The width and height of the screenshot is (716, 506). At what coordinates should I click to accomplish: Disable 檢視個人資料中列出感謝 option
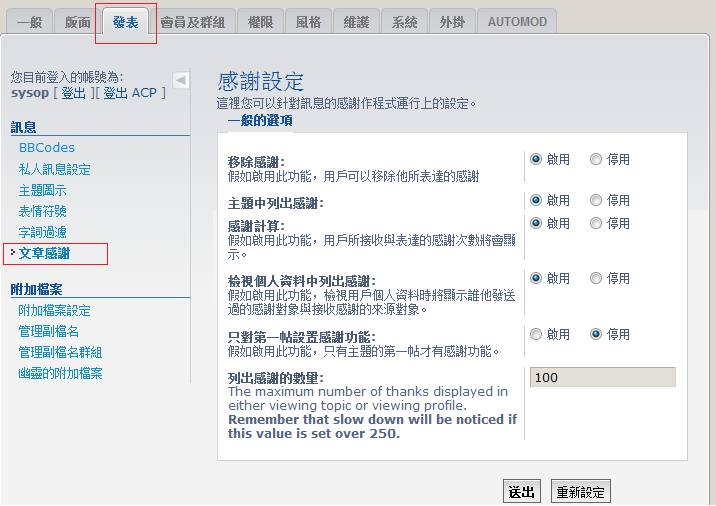pos(596,278)
